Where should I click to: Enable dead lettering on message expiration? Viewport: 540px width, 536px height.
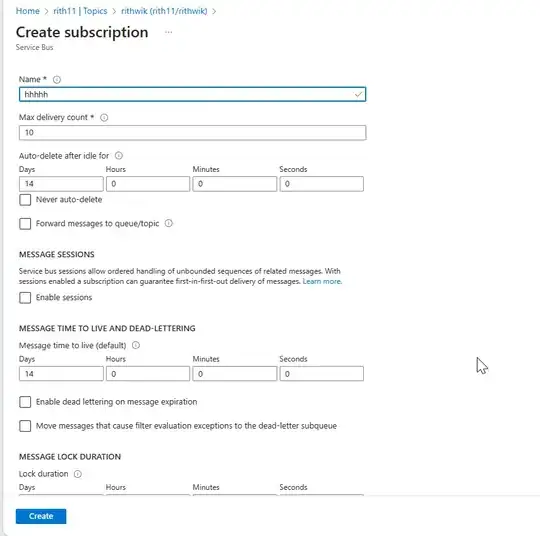click(25, 402)
